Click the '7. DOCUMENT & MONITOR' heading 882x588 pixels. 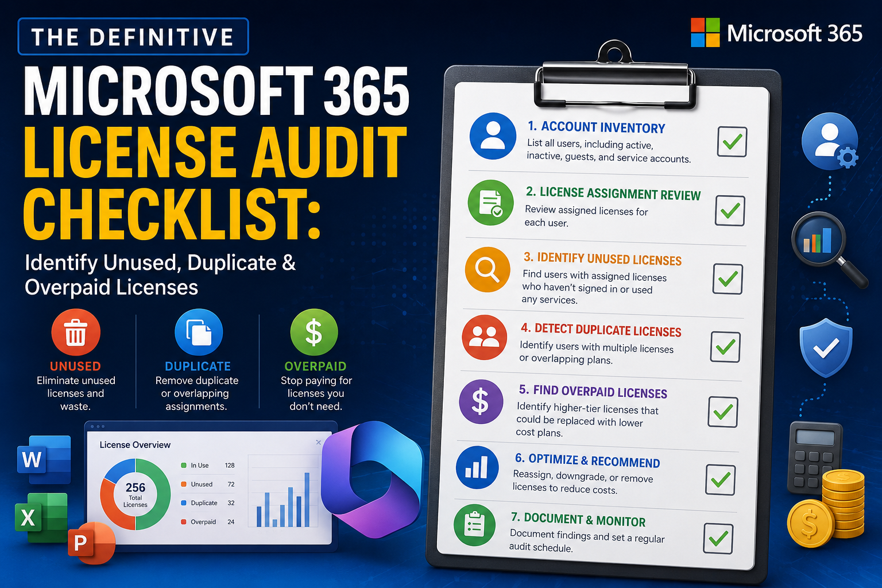click(578, 520)
